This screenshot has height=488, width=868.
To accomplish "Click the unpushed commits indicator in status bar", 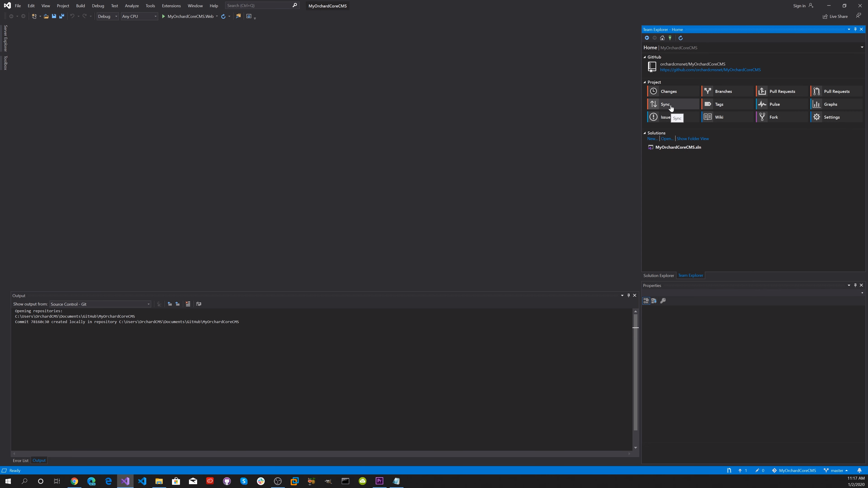I will click(x=743, y=470).
